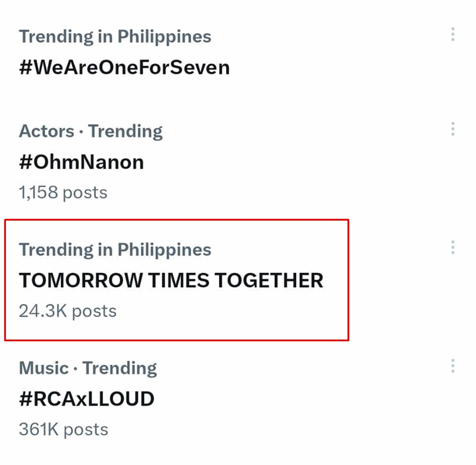Open the #WeAreOneForSeven hashtag trend
Image resolution: width=476 pixels, height=465 pixels.
124,67
